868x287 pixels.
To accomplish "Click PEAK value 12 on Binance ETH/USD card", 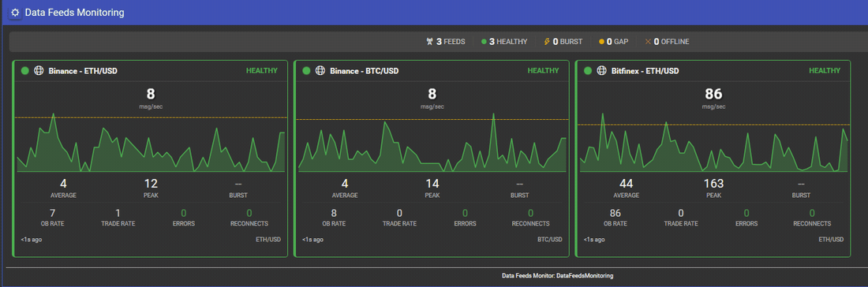I will pos(152,184).
